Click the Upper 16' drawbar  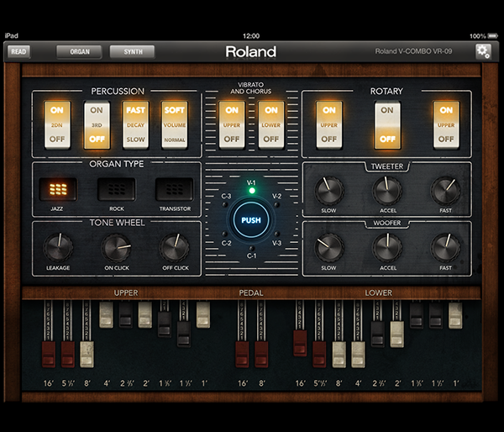[x=50, y=353]
